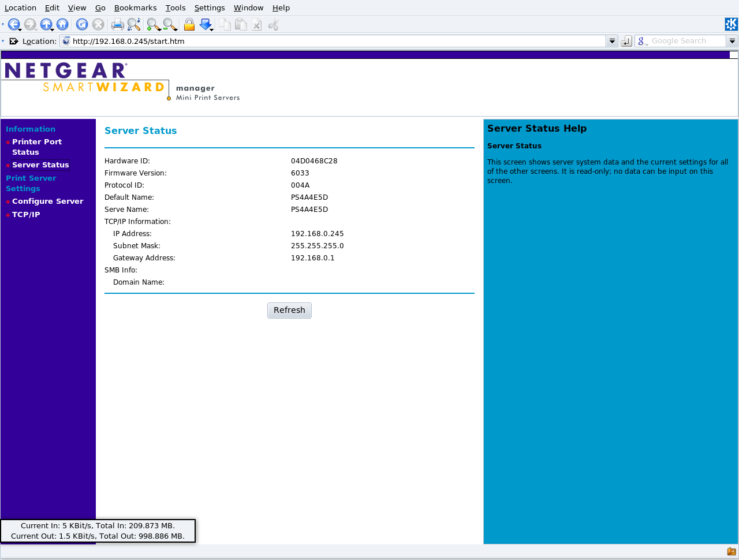Reload the page with the Reload icon
Viewport: 739px width, 560px height.
pos(82,24)
